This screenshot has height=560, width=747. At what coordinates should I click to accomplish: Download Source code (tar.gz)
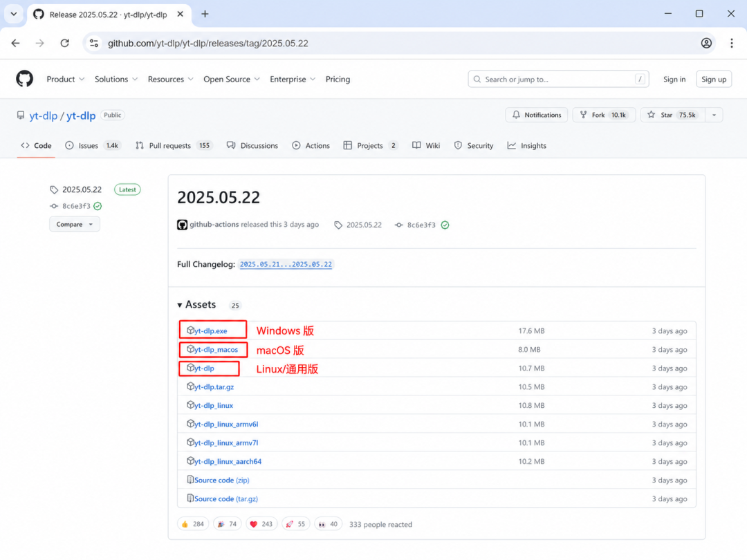pos(225,498)
